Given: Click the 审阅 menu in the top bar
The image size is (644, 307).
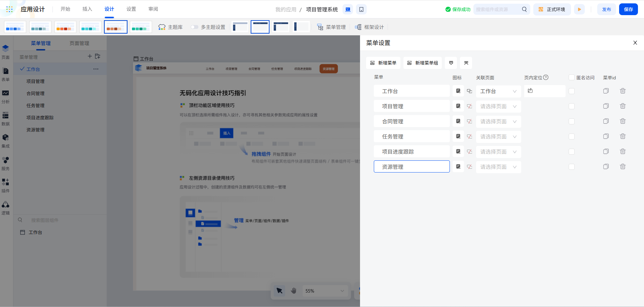Looking at the screenshot, I should (x=153, y=9).
